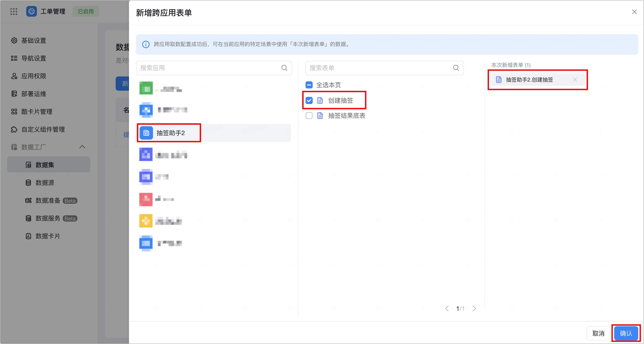The height and width of the screenshot is (344, 644).
Task: Click the info icon in blue banner
Action: tap(146, 44)
